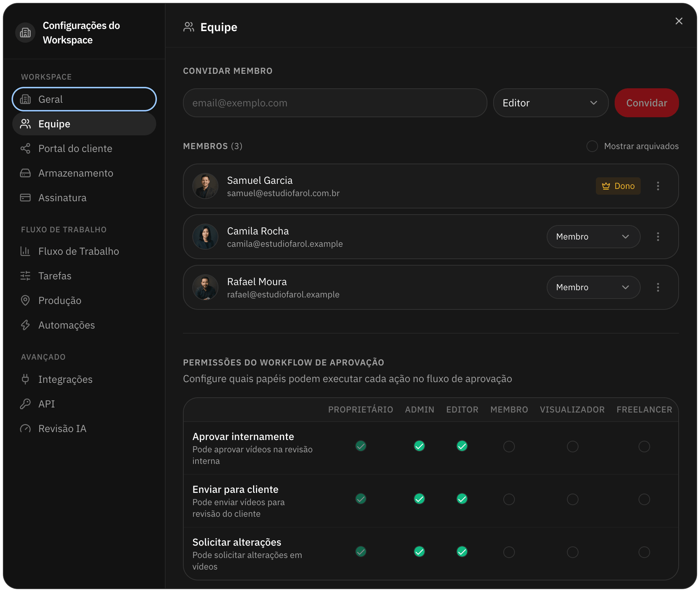Screen dimensions: 700x592
Task: Click the API key icon
Action: coord(25,404)
